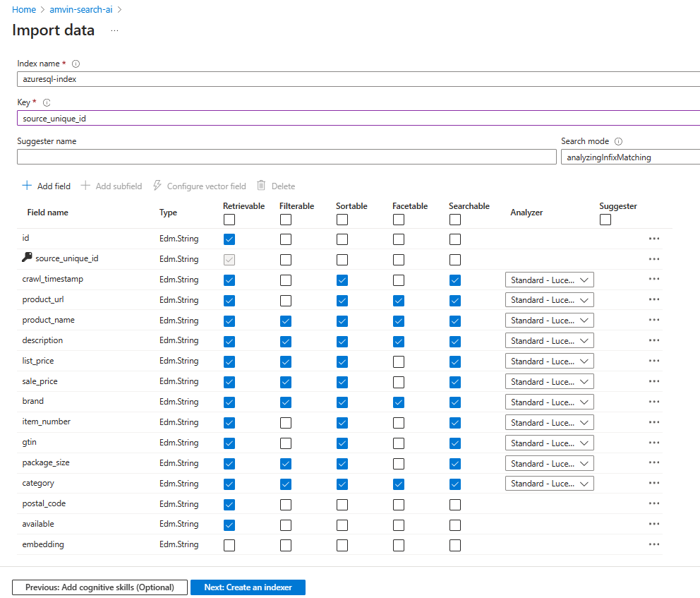Open more options for description row
Screen dimensions: 700x598
coord(654,341)
